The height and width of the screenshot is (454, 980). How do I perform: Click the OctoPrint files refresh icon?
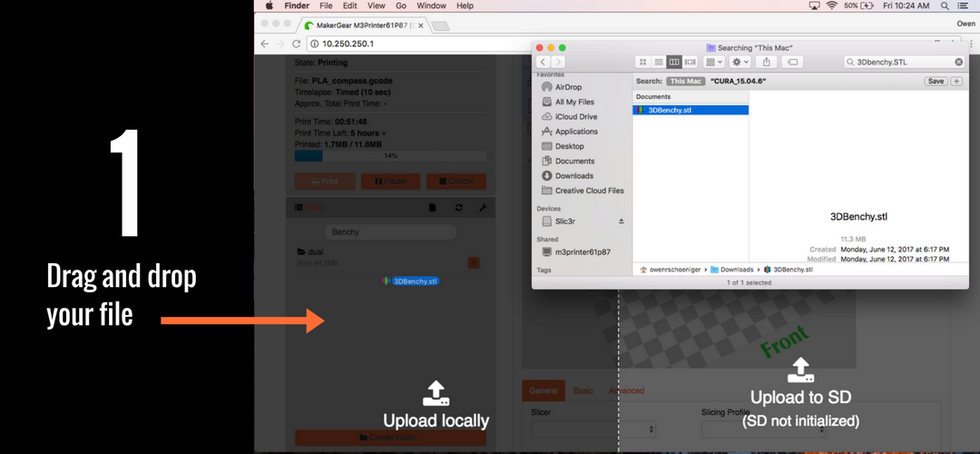click(x=459, y=208)
